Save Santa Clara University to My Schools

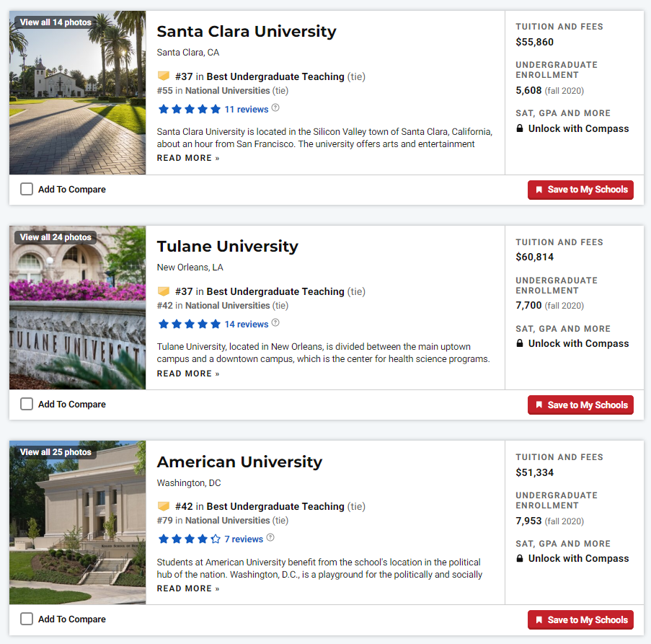580,190
